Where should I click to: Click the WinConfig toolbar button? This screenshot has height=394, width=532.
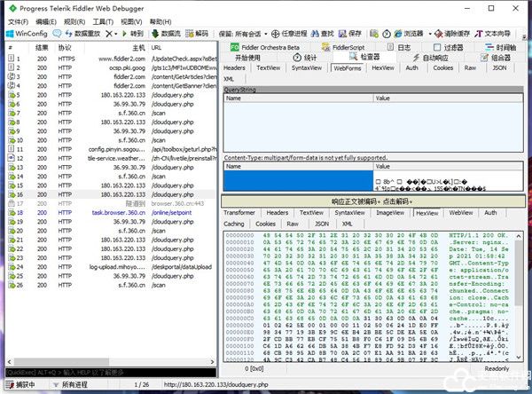coord(27,34)
